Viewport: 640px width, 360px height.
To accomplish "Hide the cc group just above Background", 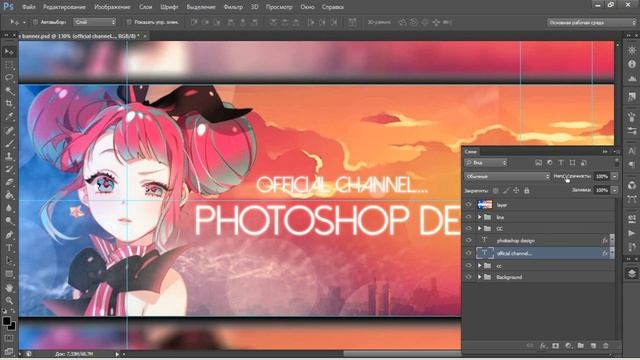I will tap(469, 266).
